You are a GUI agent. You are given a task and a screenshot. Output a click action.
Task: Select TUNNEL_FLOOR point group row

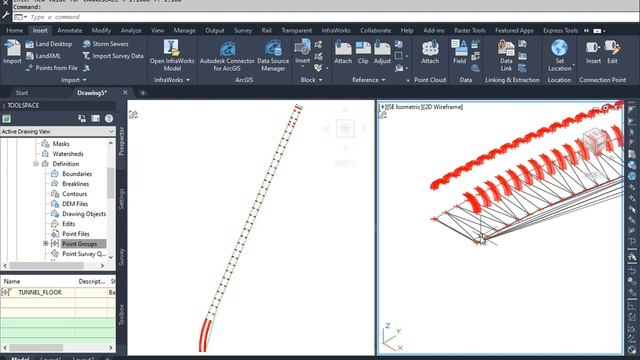[x=58, y=292]
